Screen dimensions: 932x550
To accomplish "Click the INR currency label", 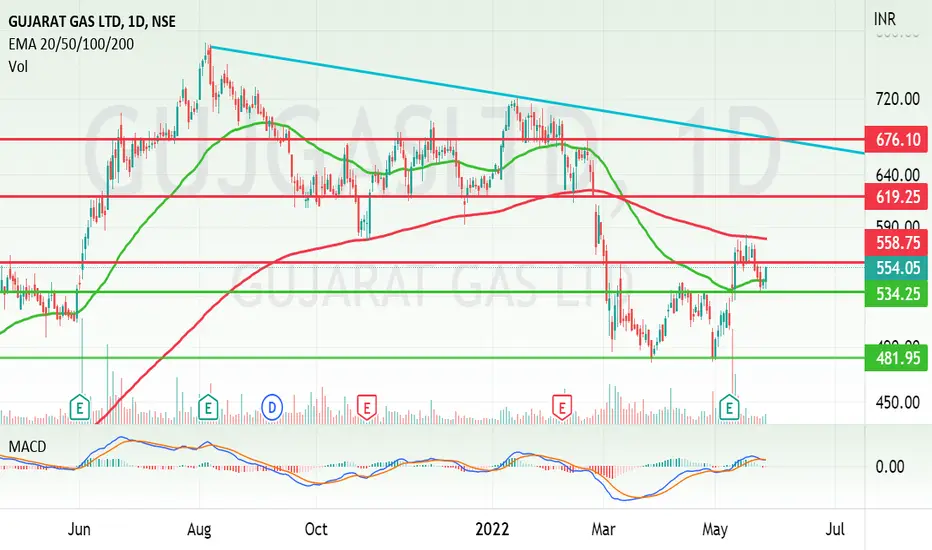I will pyautogui.click(x=884, y=20).
